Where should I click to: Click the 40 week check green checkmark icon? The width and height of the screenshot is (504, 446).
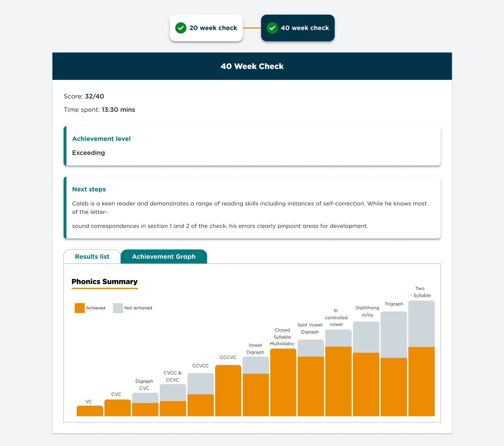click(272, 28)
